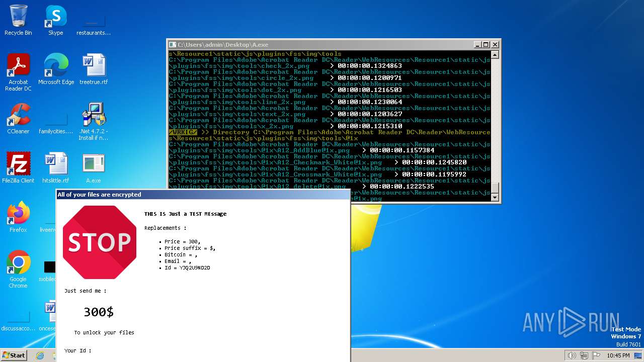The width and height of the screenshot is (644, 362).
Task: Click the A.exe console title bar
Action: 322,45
